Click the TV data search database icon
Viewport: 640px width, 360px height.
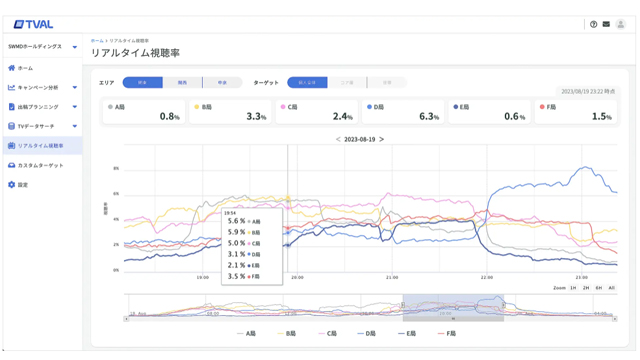(x=11, y=126)
